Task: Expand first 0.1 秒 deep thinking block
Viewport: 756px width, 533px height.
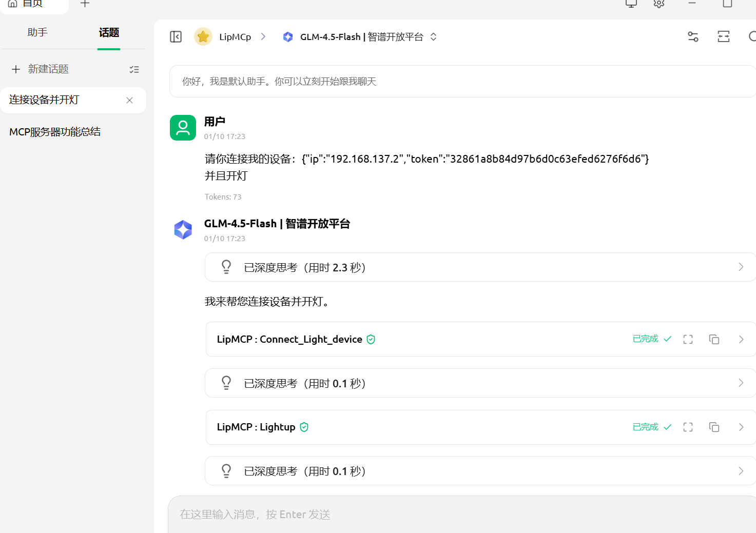Action: pyautogui.click(x=480, y=383)
